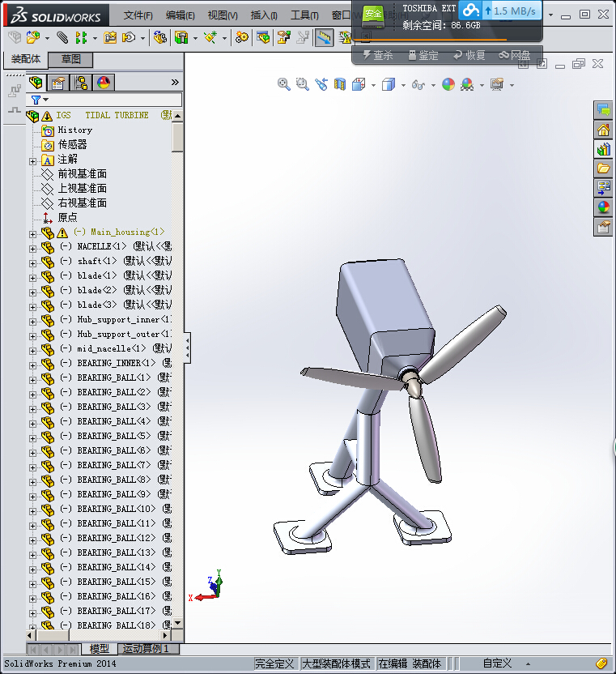The height and width of the screenshot is (674, 616).
Task: Click the Previous View icon
Action: (x=321, y=84)
